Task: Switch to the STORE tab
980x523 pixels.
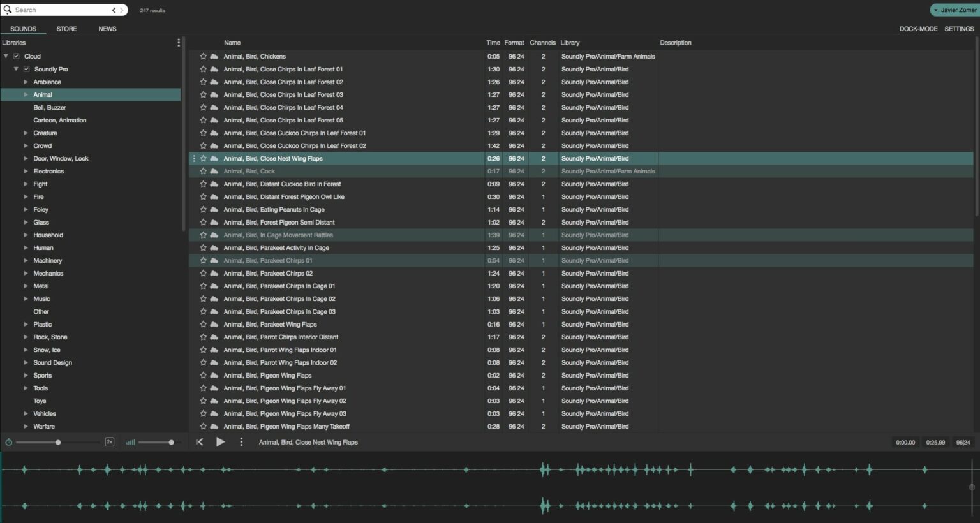Action: coord(66,28)
